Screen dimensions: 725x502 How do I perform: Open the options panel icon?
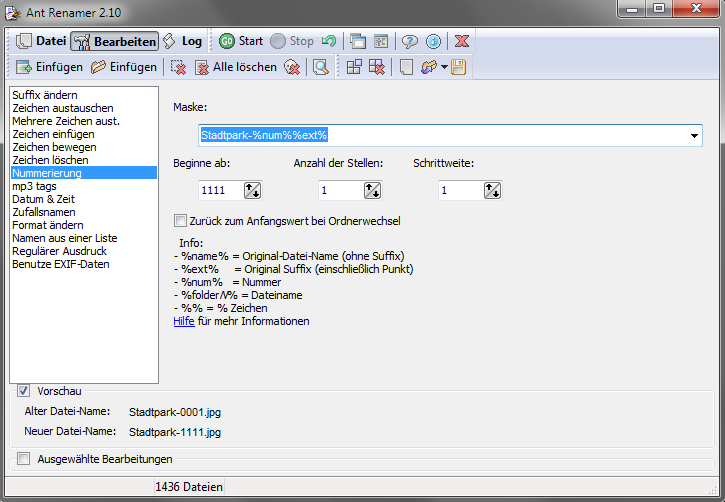(x=381, y=41)
